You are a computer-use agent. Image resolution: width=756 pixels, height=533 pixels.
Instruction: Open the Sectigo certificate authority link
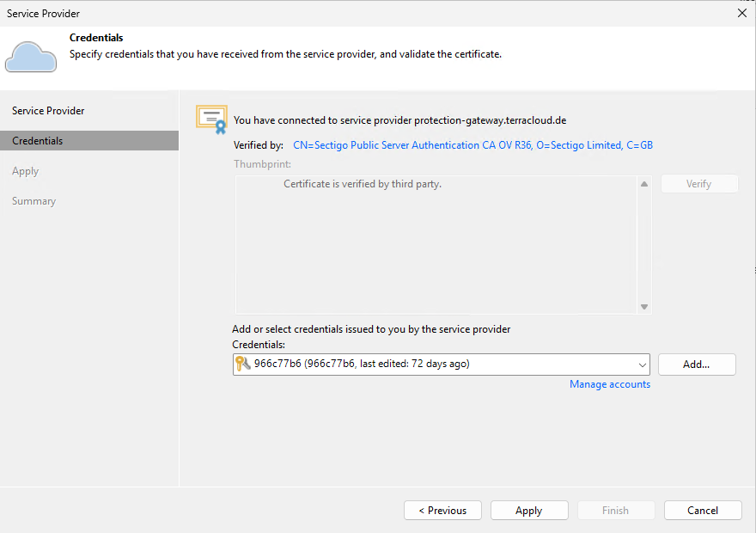tap(472, 145)
